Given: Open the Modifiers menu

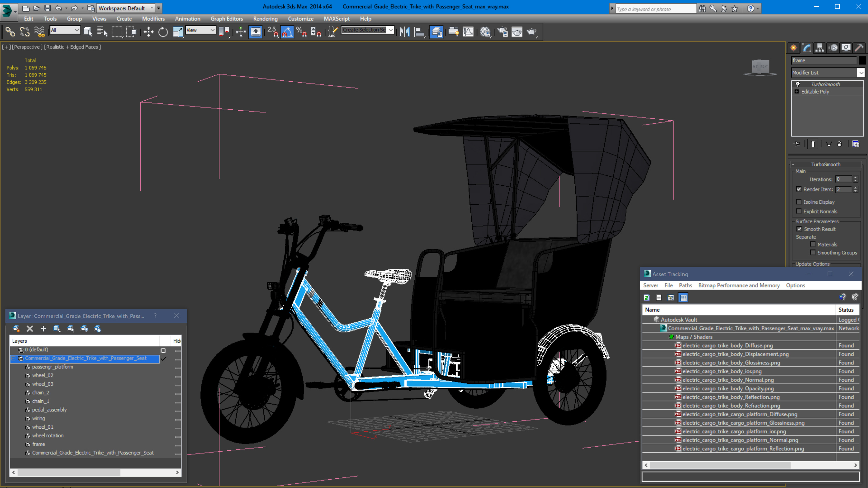Looking at the screenshot, I should click(153, 19).
